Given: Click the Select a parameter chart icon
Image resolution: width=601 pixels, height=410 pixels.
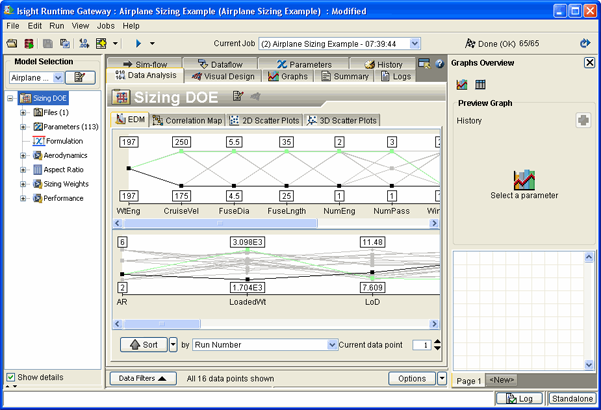Looking at the screenshot, I should coord(524,180).
